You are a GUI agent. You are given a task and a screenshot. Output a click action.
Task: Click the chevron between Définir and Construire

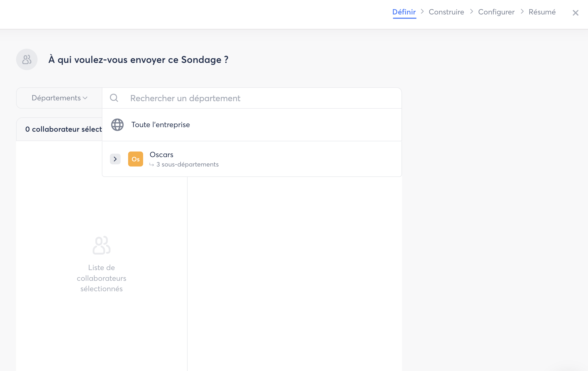coord(422,12)
